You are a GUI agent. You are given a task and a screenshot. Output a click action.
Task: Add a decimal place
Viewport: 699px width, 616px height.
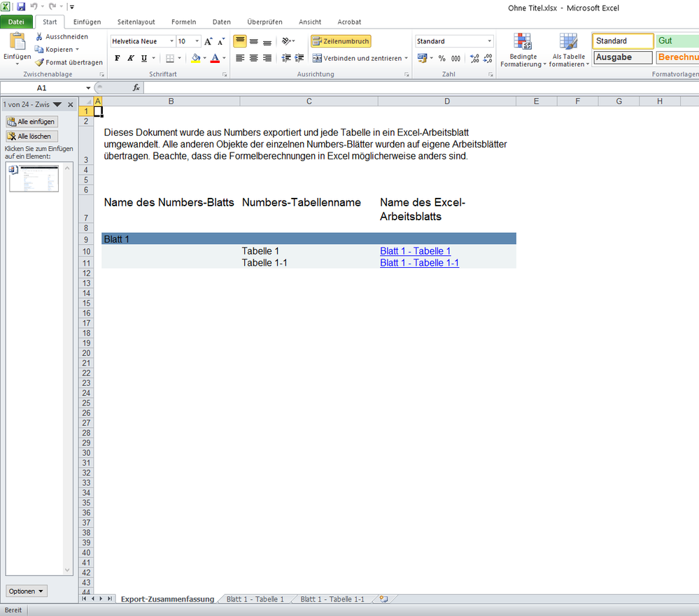point(474,58)
